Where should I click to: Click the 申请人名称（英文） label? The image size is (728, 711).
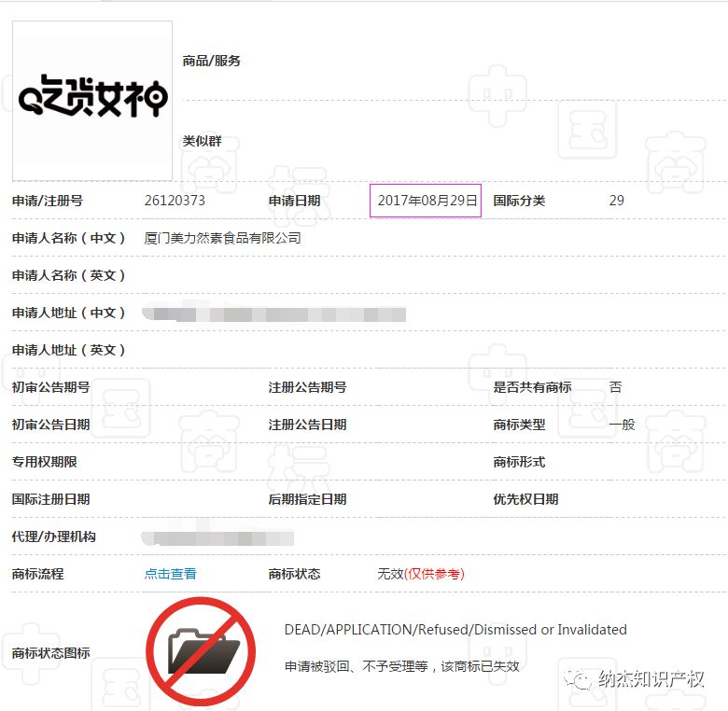[x=69, y=275]
